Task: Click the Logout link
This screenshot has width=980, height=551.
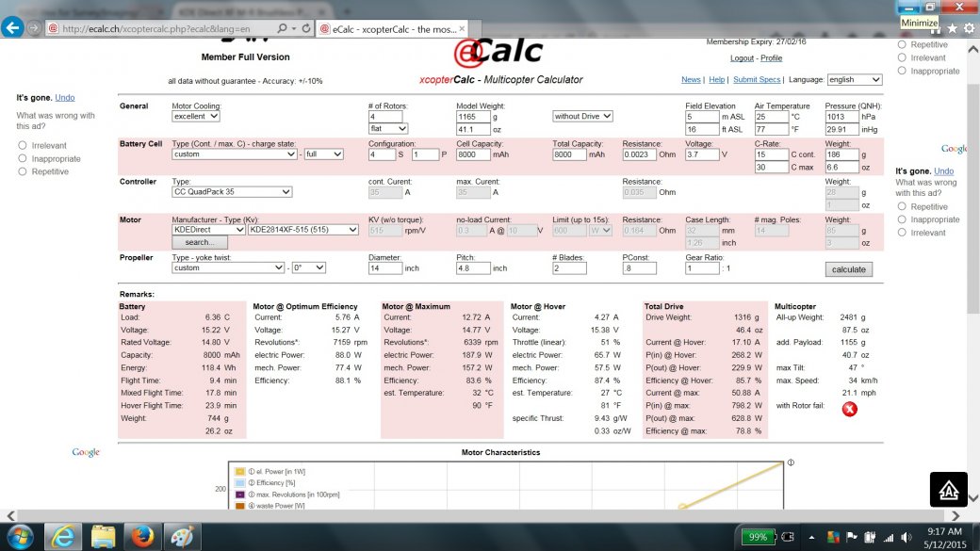Action: pos(742,58)
